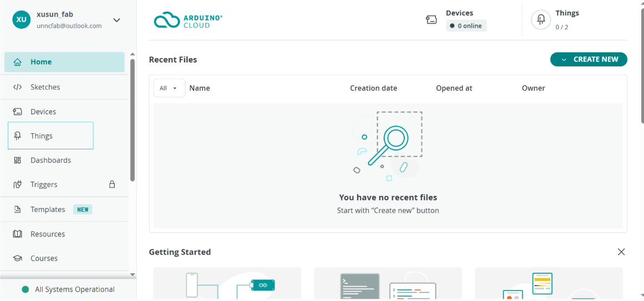The width and height of the screenshot is (644, 301).
Task: Open the Home menu item
Action: click(64, 62)
